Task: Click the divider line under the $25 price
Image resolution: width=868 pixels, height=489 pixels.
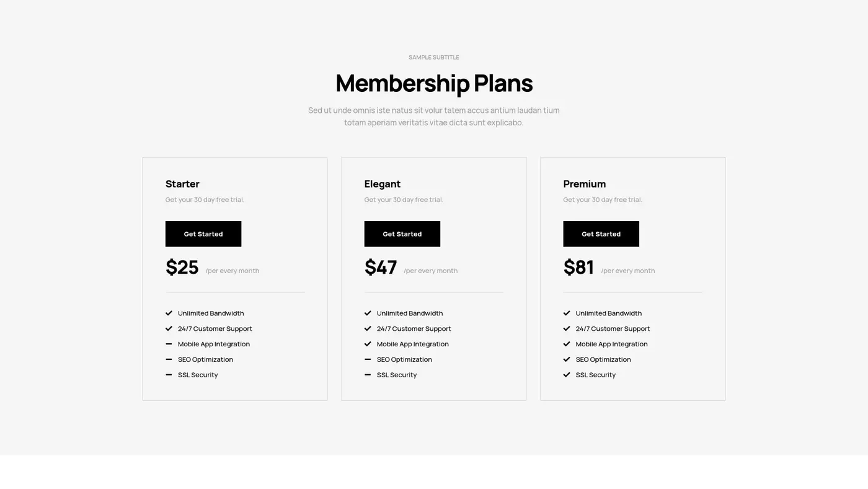Action: tap(234, 291)
